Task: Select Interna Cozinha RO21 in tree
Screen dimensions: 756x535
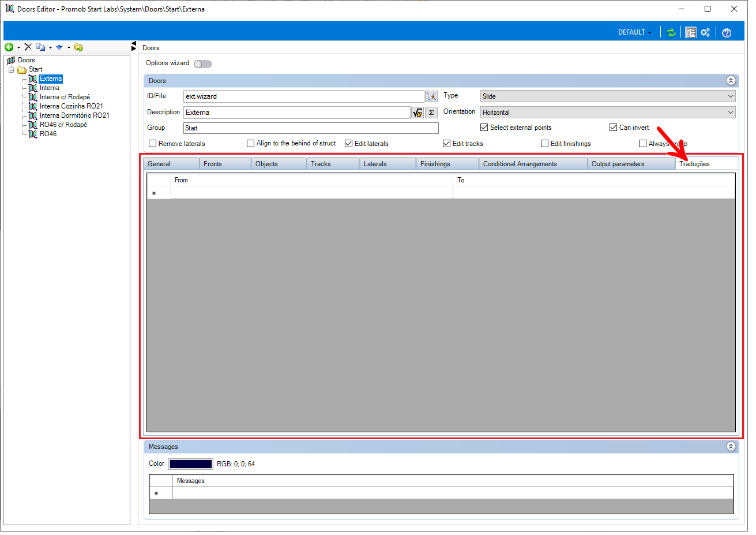Action: (x=72, y=106)
